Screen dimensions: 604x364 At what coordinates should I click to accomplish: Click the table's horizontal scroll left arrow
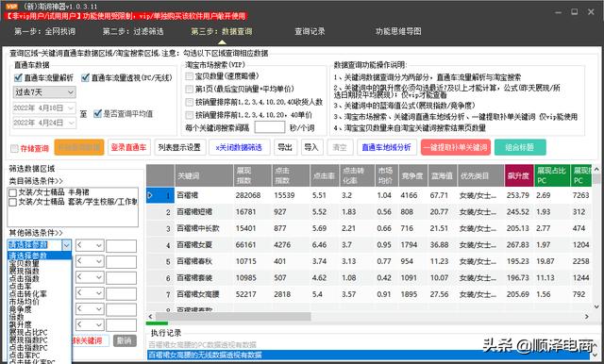click(150, 317)
